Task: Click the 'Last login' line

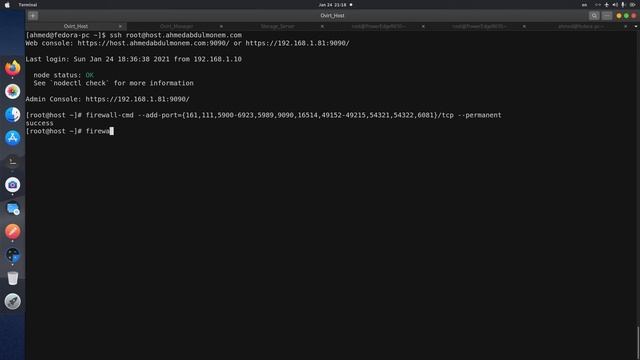Action: [133, 59]
